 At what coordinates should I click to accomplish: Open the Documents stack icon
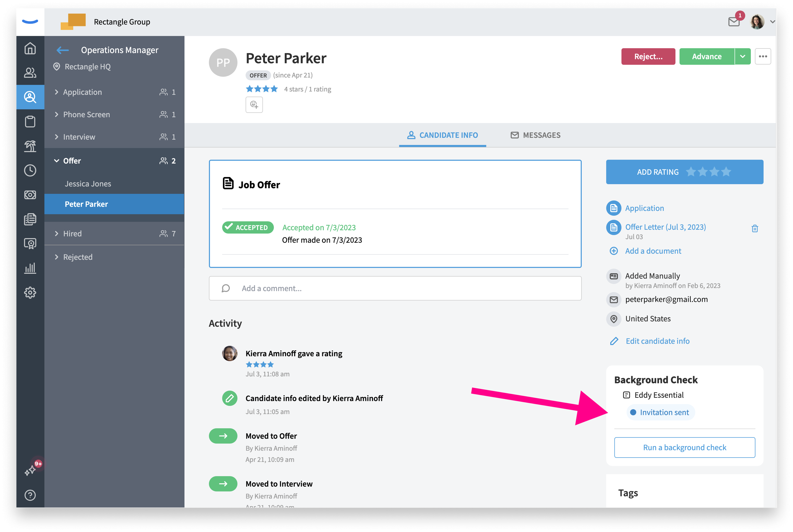[x=30, y=219]
